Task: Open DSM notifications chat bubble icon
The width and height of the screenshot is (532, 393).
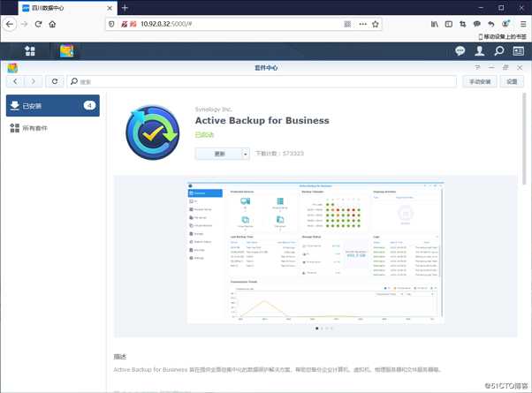Action: pos(460,51)
